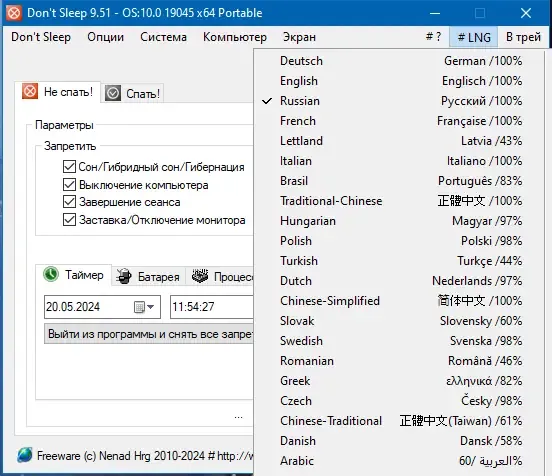Open the Don't Sleep menu
This screenshot has width=552, height=476.
click(x=41, y=37)
